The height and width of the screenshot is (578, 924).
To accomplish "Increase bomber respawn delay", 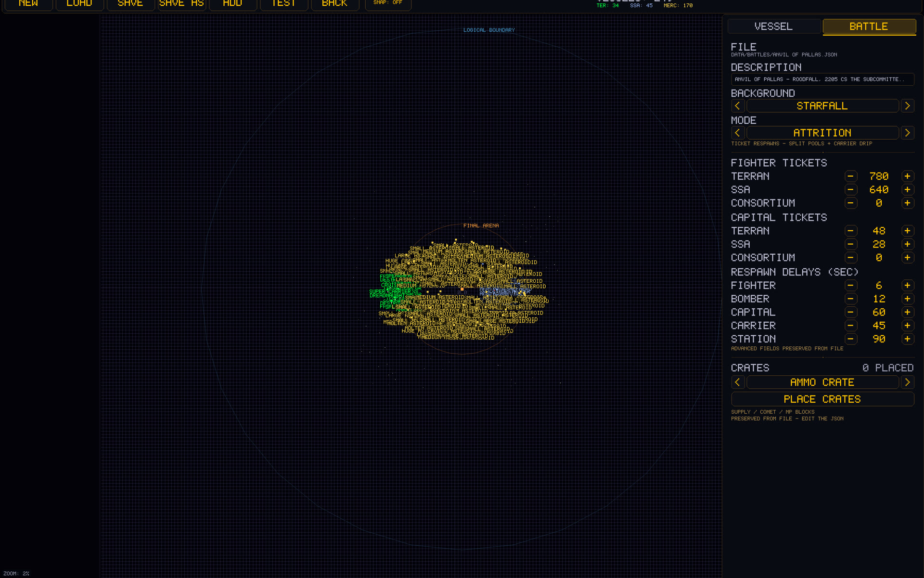I will click(x=908, y=299).
